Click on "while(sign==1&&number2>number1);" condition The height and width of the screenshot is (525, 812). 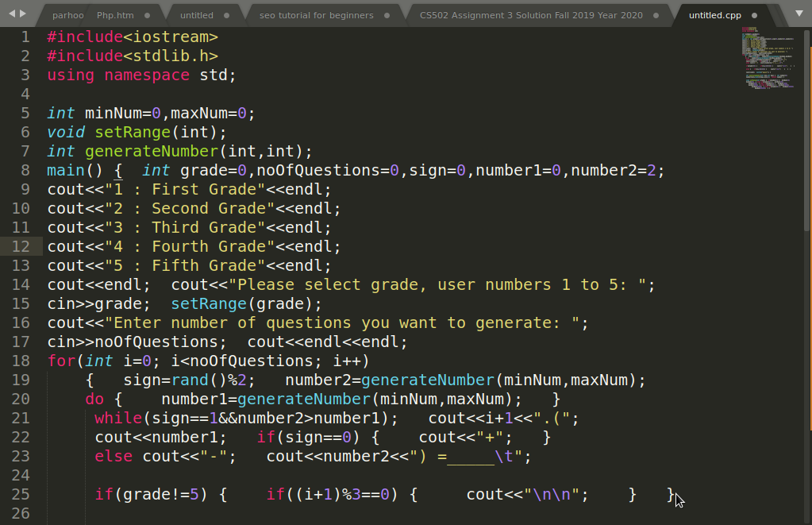point(247,419)
